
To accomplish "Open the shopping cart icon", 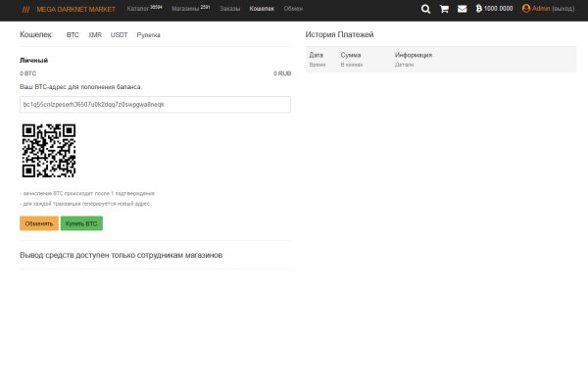I will [x=444, y=8].
